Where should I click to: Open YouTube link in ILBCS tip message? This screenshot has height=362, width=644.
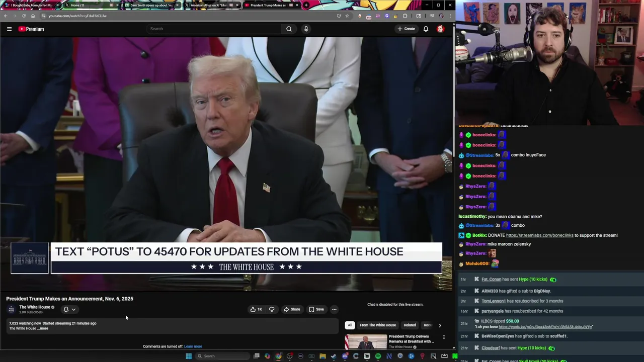point(545,327)
